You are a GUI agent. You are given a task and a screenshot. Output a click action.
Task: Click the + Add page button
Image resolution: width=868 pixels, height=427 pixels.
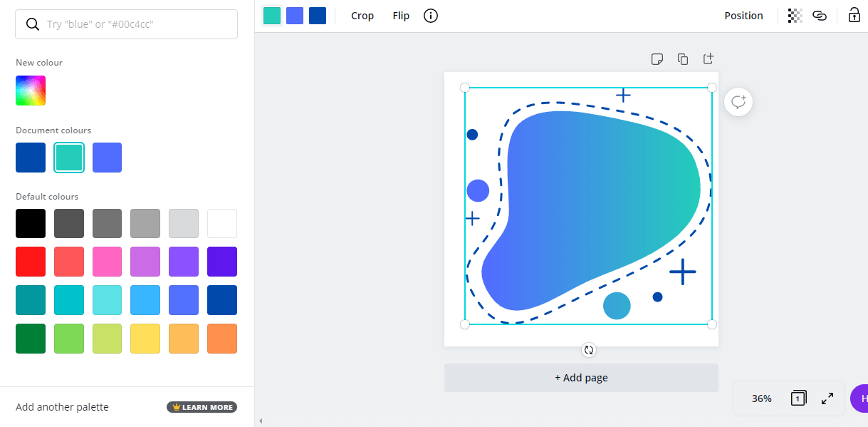[x=581, y=377]
